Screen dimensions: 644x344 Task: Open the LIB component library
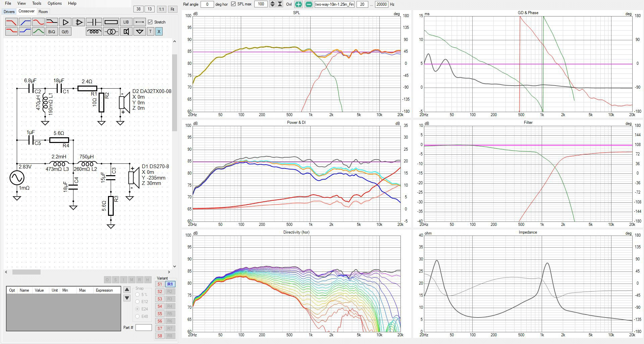(x=126, y=22)
